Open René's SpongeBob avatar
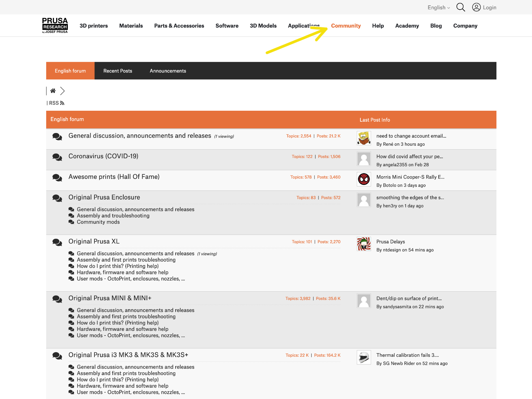The width and height of the screenshot is (532, 399). tap(364, 138)
